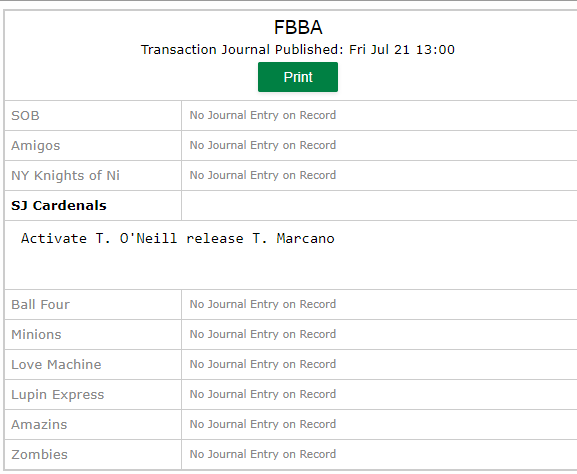
Task: Click the SJ Cardenals team heading
Action: coord(59,205)
